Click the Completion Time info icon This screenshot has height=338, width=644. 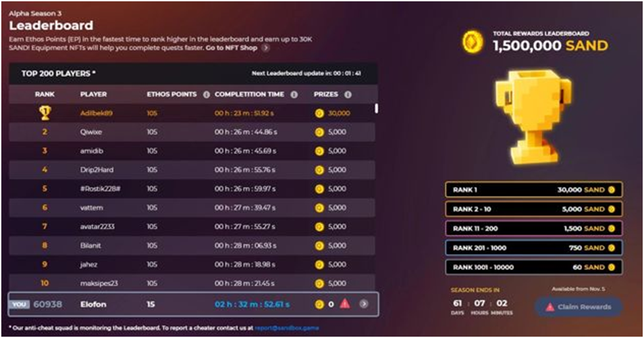[x=294, y=95]
